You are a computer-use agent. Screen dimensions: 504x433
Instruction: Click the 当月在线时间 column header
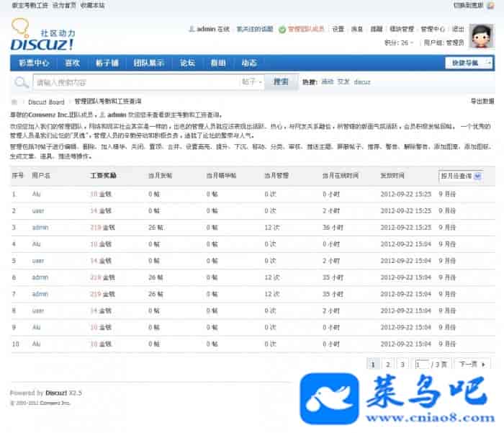(x=341, y=176)
